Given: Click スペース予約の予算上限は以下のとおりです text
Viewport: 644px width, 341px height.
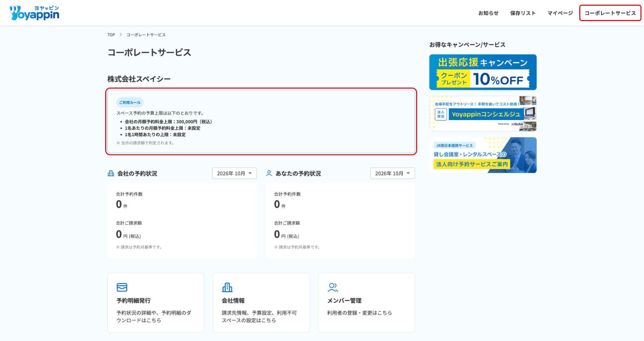Looking at the screenshot, I should [160, 113].
